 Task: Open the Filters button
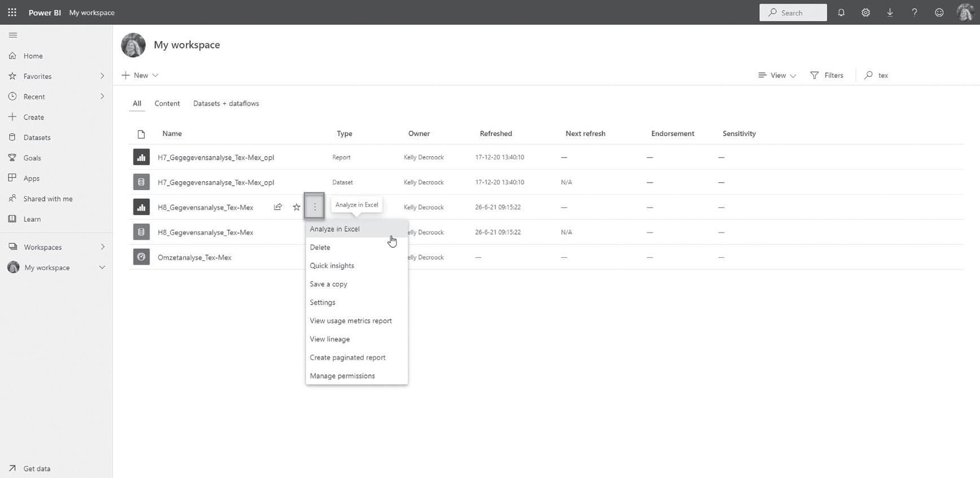(x=827, y=75)
